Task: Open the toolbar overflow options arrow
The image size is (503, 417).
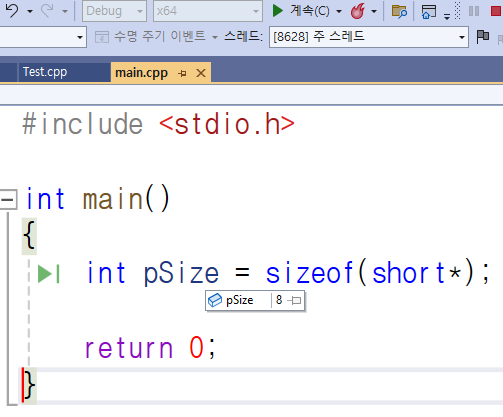Action: (447, 16)
